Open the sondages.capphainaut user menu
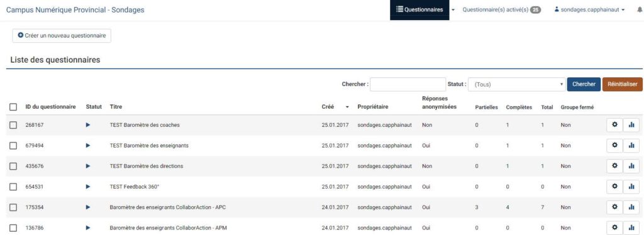This screenshot has height=235, width=644. (x=589, y=10)
